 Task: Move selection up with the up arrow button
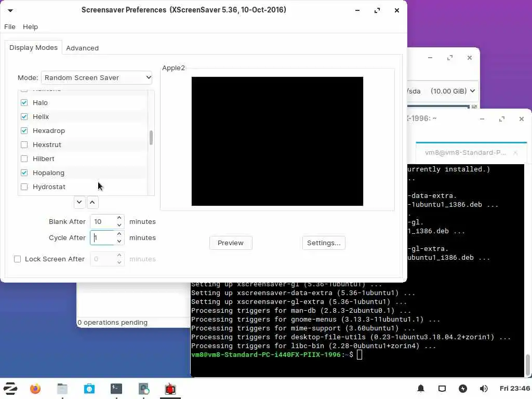[92, 202]
